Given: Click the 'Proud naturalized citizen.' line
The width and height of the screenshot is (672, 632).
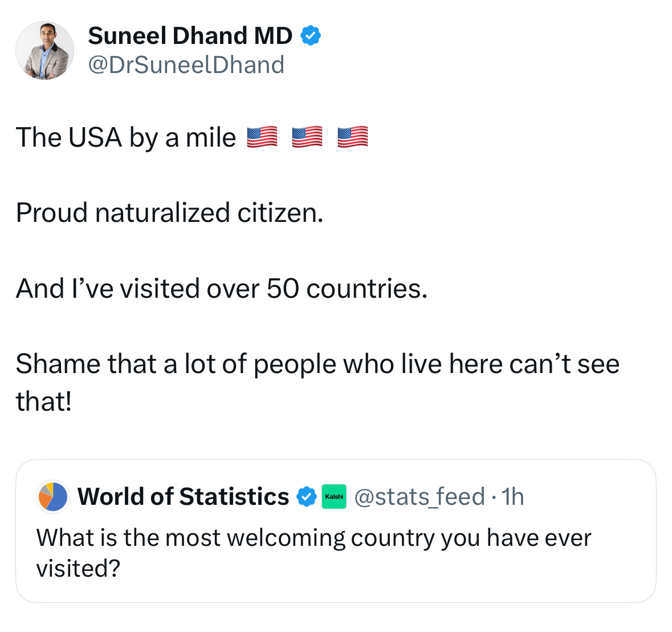Looking at the screenshot, I should (x=170, y=213).
